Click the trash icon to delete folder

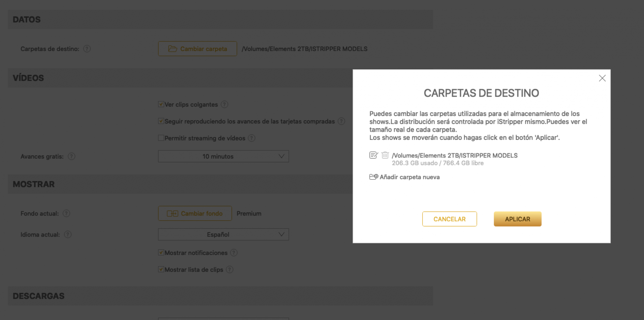[385, 155]
